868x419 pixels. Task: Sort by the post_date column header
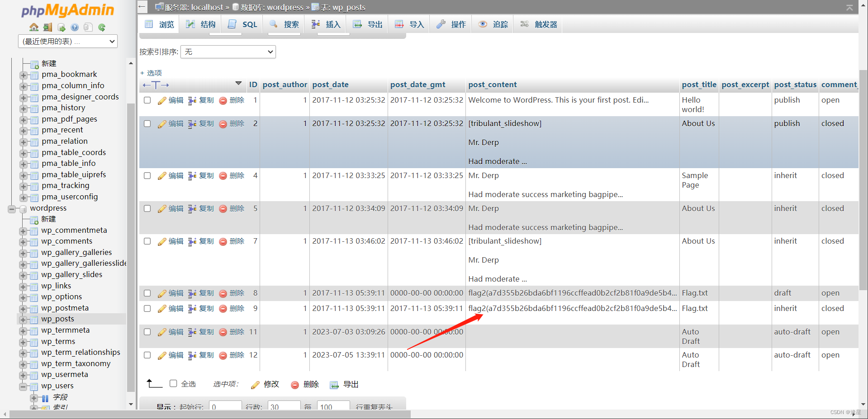330,85
